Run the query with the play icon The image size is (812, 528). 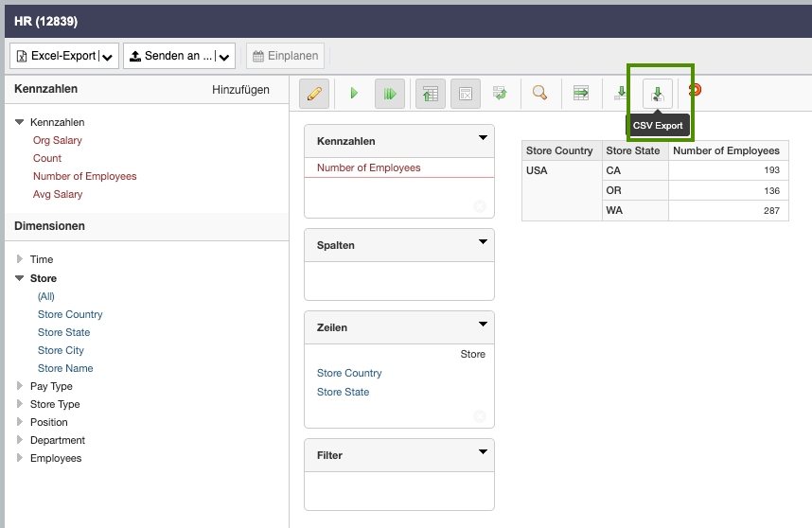point(354,94)
